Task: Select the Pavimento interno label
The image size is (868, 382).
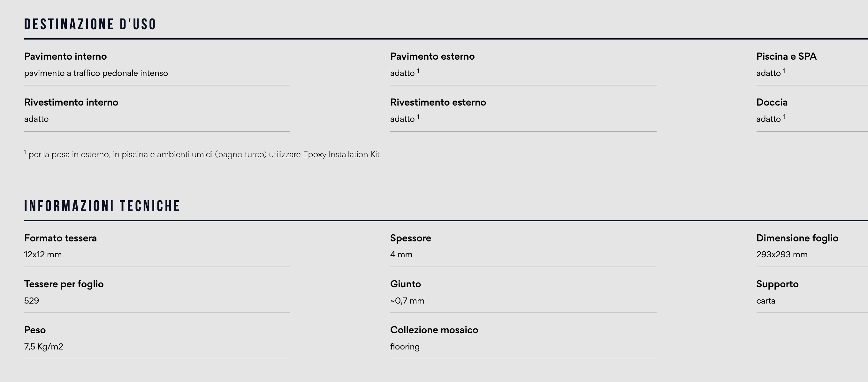Action: pyautogui.click(x=65, y=56)
